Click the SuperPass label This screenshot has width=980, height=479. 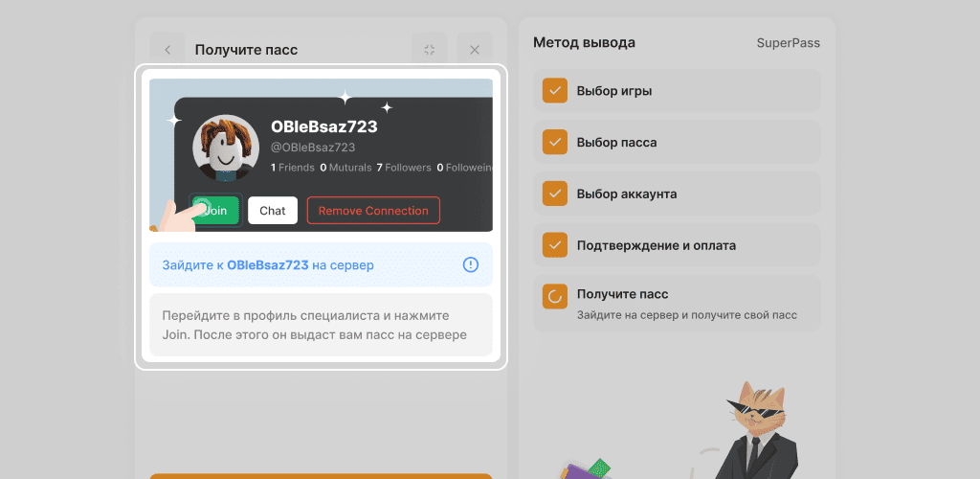point(788,43)
